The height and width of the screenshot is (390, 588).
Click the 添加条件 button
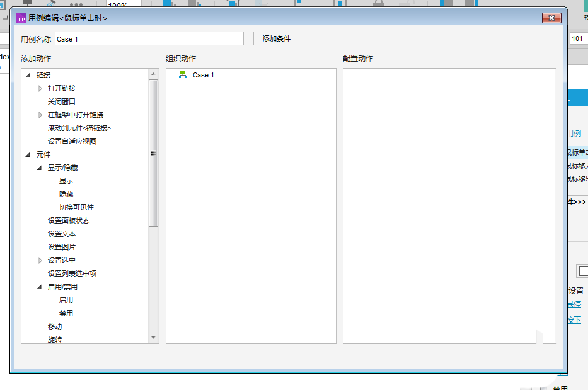tap(277, 38)
